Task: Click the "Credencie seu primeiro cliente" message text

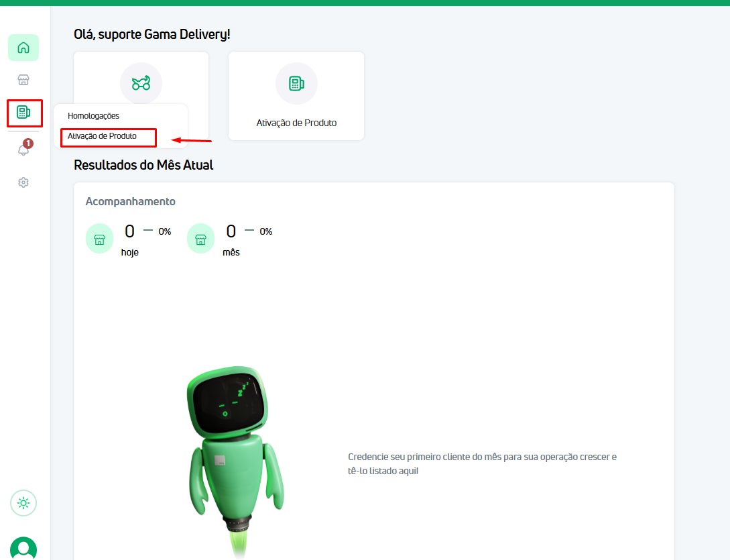Action: point(481,464)
